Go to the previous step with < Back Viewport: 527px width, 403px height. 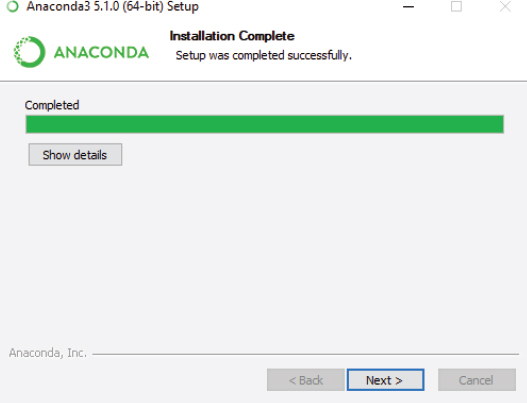click(306, 380)
